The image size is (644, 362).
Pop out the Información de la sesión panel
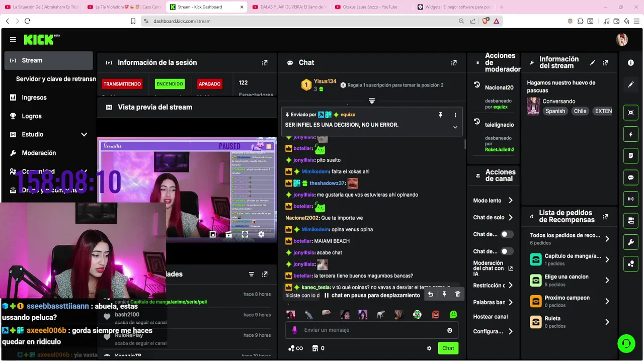point(265,63)
